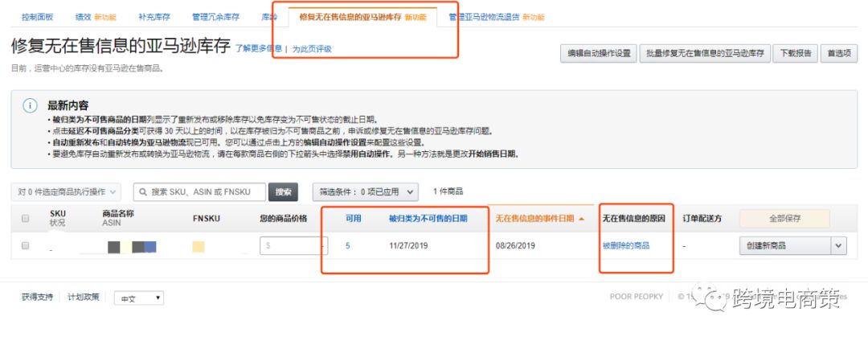Open the 了解更多信息 link

pyautogui.click(x=258, y=49)
